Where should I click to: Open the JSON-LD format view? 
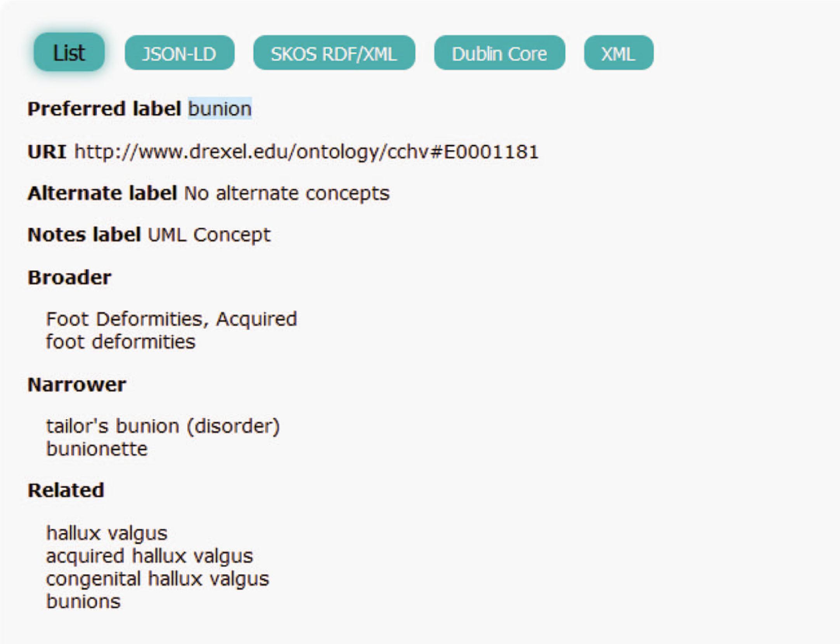[180, 53]
